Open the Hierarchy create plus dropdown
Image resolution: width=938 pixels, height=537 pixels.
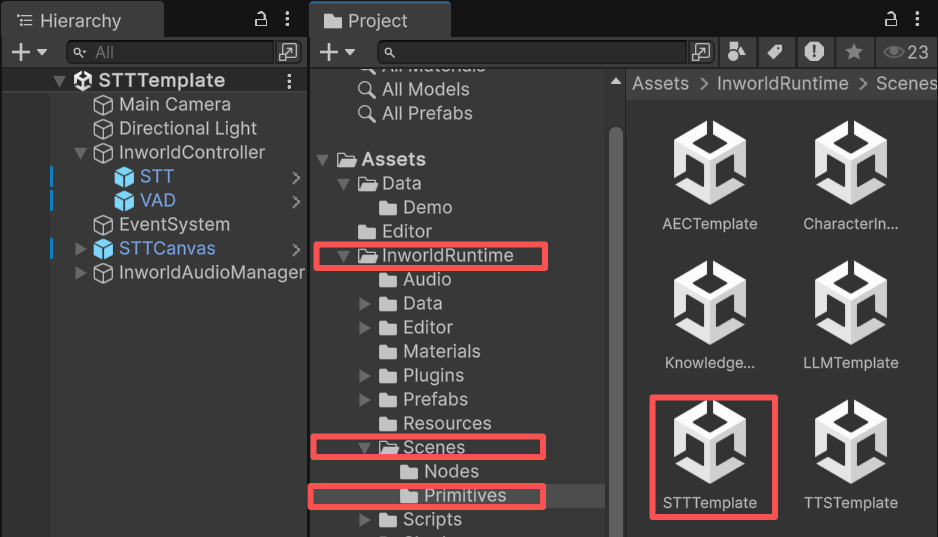pyautogui.click(x=29, y=52)
